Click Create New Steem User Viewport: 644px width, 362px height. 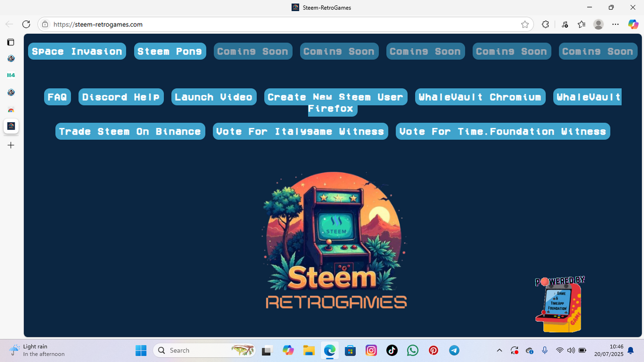coord(336,97)
